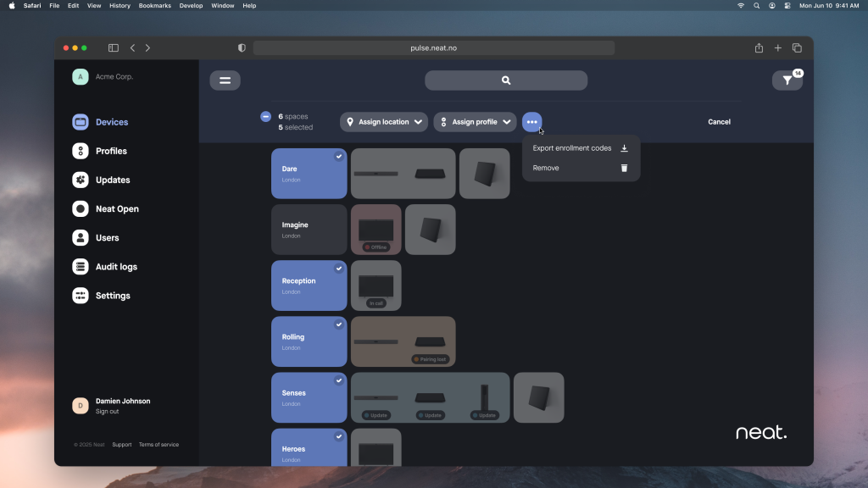Open Heroes room device tile
Screen dimensions: 868x488
coord(376,447)
